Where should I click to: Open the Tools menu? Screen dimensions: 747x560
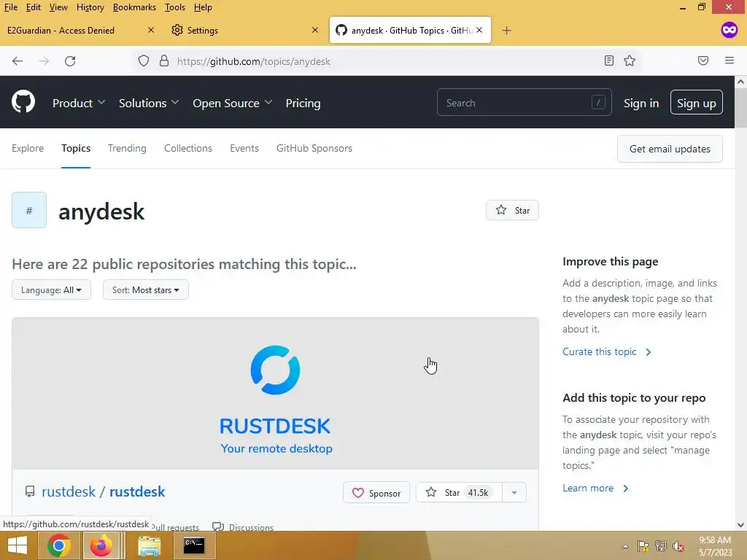(x=175, y=7)
